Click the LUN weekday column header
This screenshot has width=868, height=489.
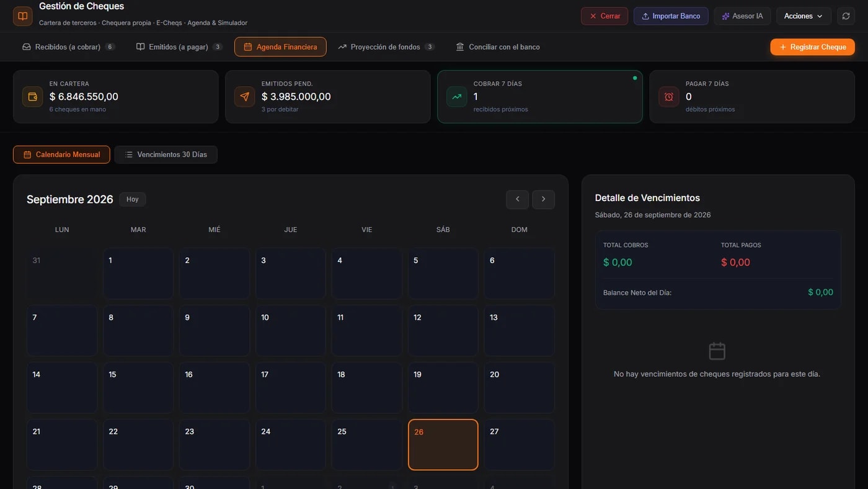pyautogui.click(x=62, y=230)
